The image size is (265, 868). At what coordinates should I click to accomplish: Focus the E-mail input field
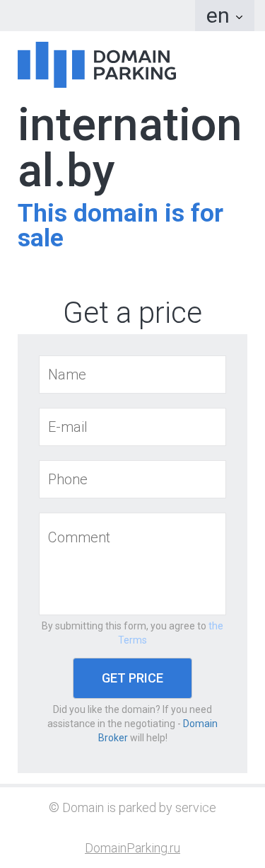pyautogui.click(x=132, y=427)
